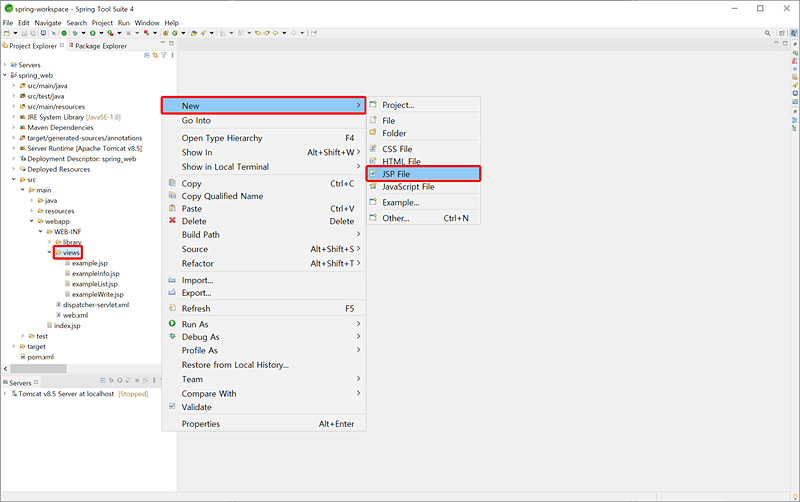Screen dimensions: 800x502
Task: Choose Copy Qualified Name in context menu
Action: (x=264, y=196)
